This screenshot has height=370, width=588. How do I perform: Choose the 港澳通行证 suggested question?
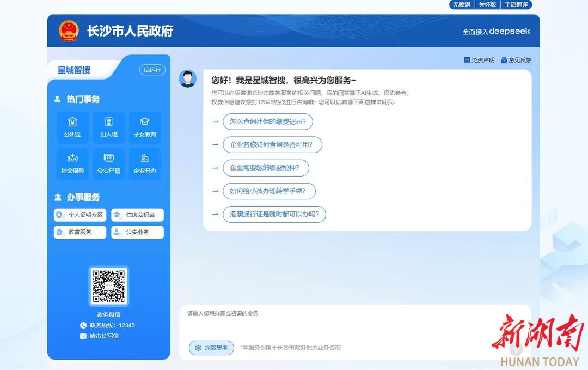click(x=274, y=214)
